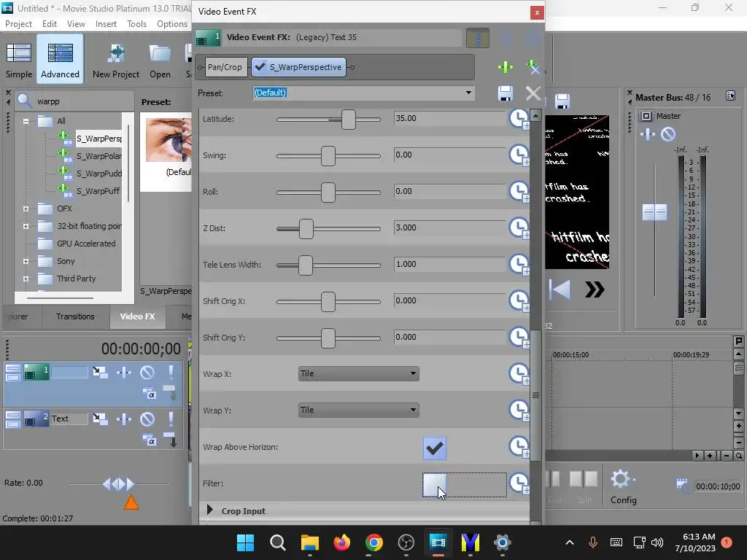The height and width of the screenshot is (560, 747).
Task: Open the Insert menu
Action: click(106, 24)
